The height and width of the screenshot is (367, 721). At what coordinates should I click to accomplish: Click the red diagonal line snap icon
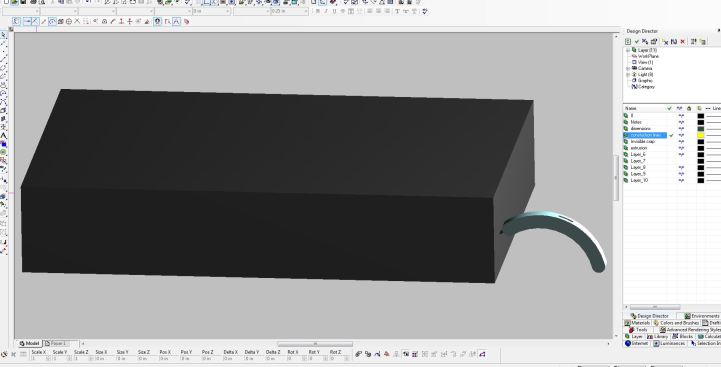click(x=44, y=21)
